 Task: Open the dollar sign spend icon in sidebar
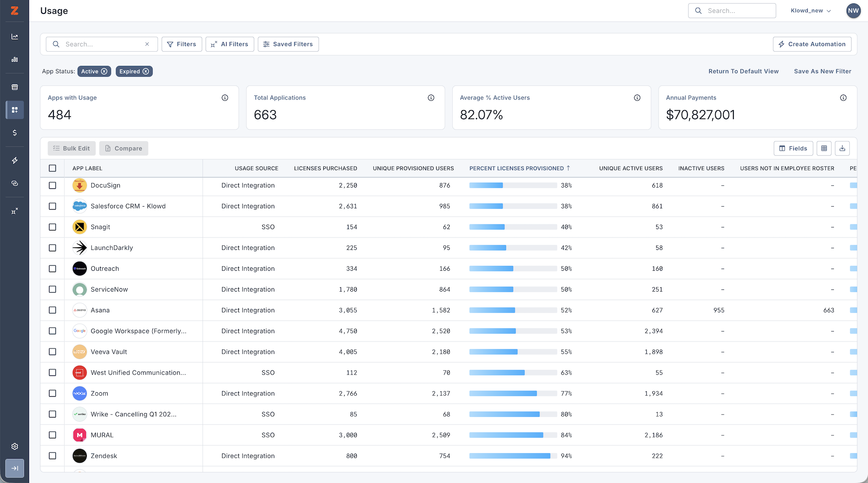tap(15, 133)
